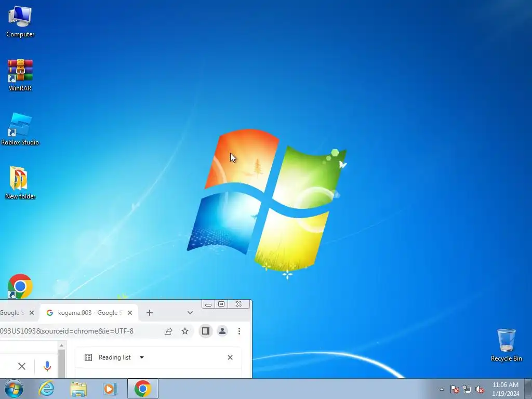Close the Chrome window
532x399 pixels.
click(x=238, y=304)
